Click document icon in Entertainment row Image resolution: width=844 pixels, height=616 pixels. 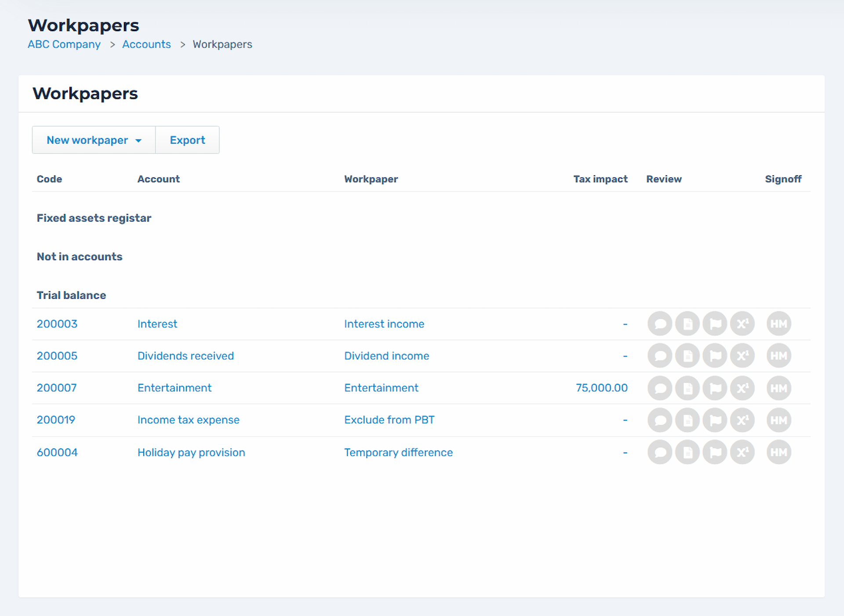[688, 388]
